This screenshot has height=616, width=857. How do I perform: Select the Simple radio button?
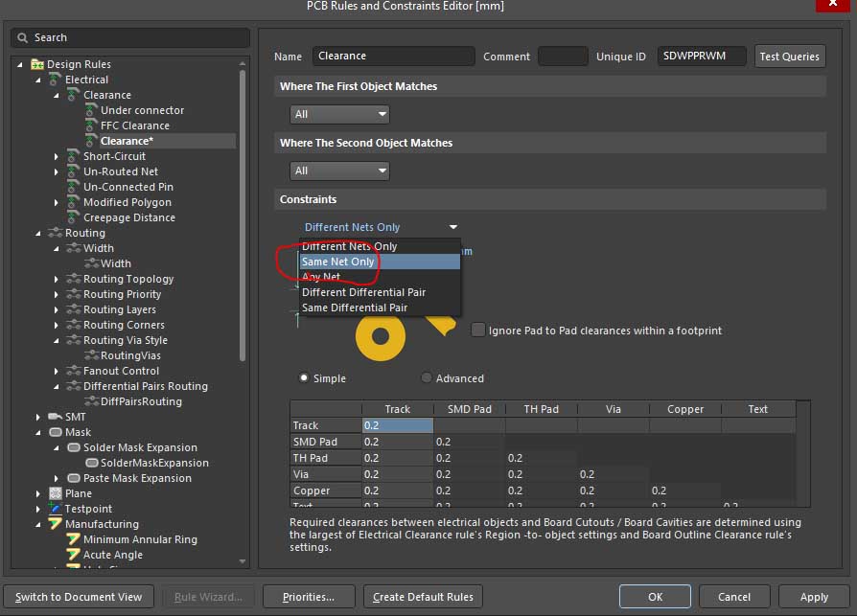305,378
